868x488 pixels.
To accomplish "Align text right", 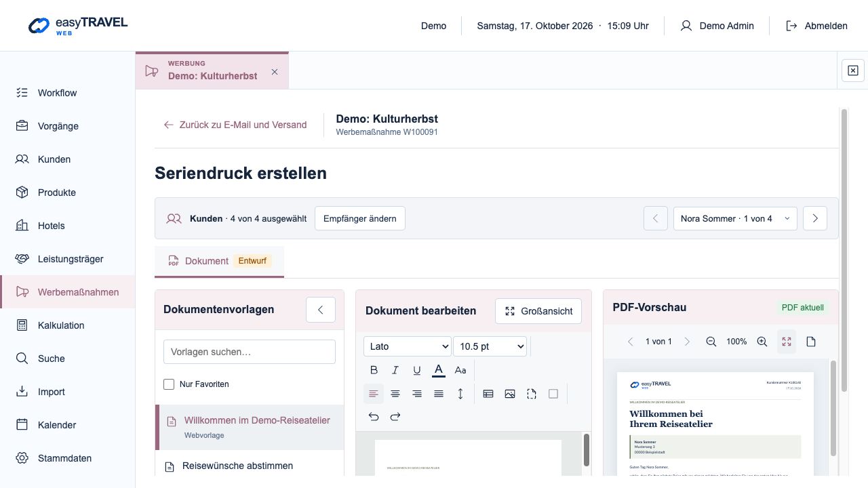I will (417, 394).
